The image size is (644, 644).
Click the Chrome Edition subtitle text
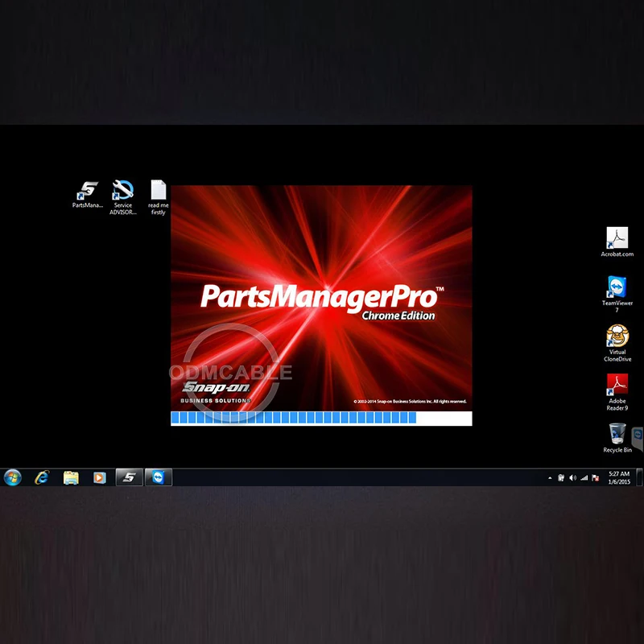398,316
